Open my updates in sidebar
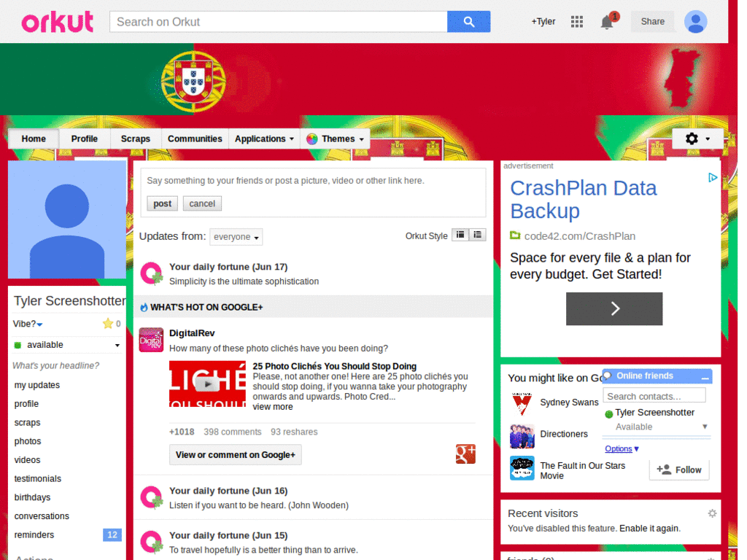The image size is (747, 560). click(x=37, y=385)
